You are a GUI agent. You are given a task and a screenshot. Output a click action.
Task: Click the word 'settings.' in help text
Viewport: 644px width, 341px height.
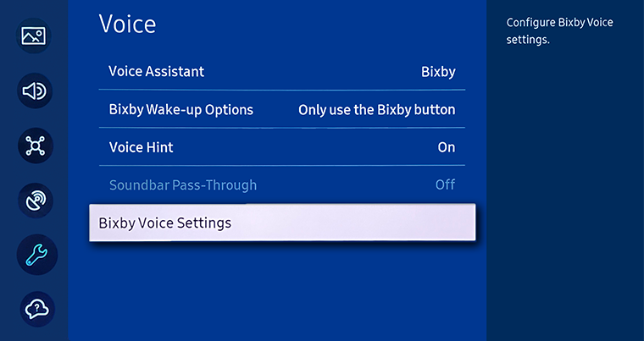pos(528,40)
